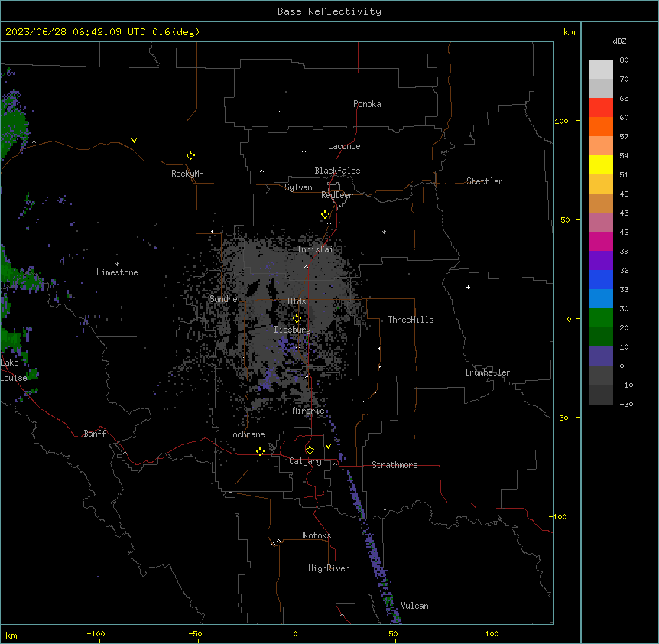Viewport: 659px width, 644px height.
Task: Click the Ponoka city label
Action: click(367, 104)
